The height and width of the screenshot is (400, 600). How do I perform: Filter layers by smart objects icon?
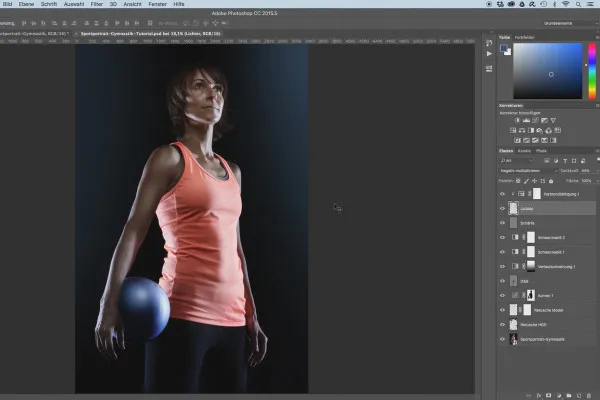coord(583,161)
